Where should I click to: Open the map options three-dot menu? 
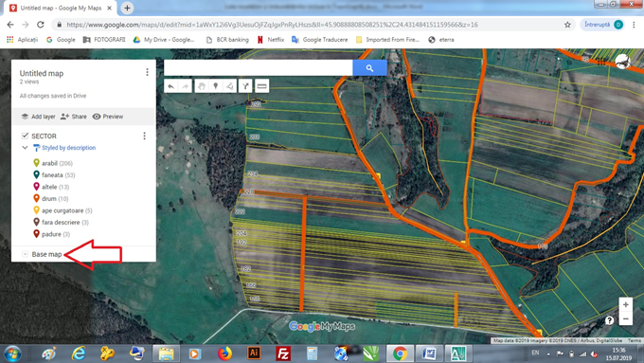click(x=147, y=72)
